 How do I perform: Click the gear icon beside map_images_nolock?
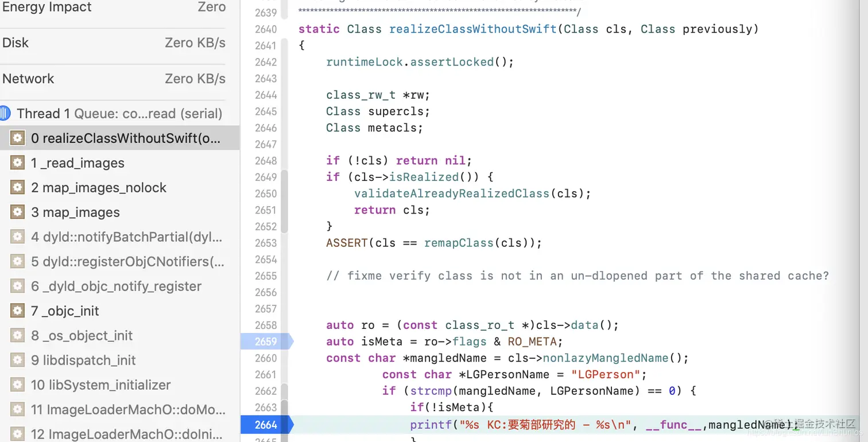pos(18,187)
